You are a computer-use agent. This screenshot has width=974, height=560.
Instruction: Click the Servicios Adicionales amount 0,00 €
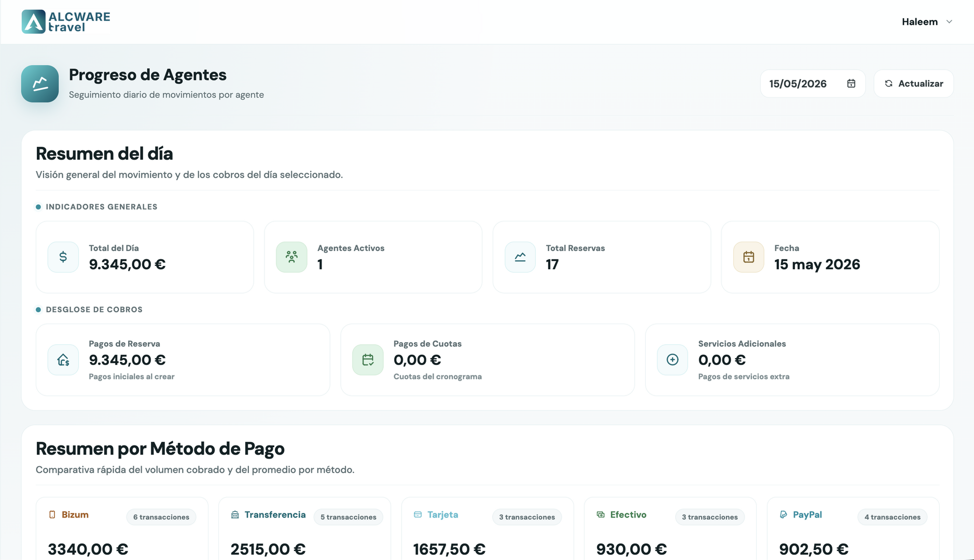722,360
